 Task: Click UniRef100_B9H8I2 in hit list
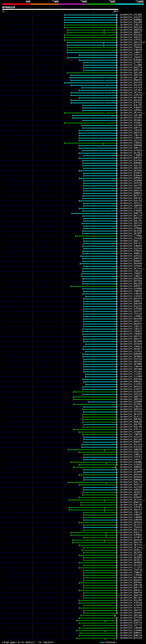coord(131,301)
